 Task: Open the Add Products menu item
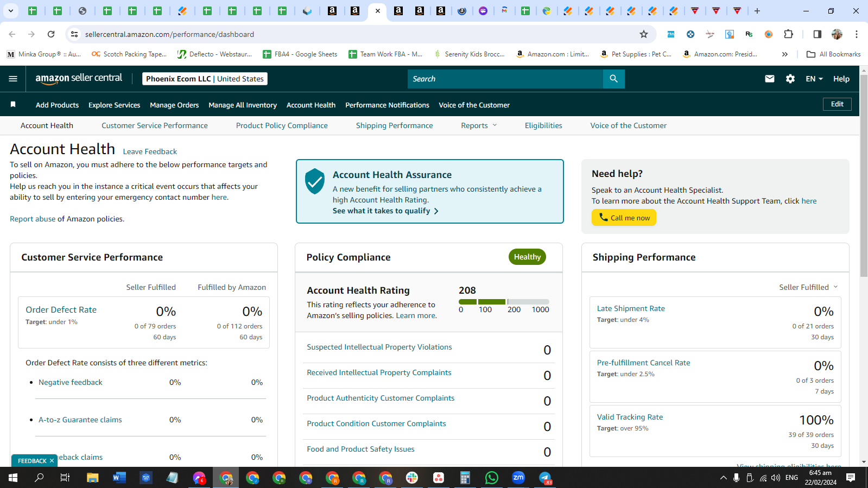click(x=57, y=105)
